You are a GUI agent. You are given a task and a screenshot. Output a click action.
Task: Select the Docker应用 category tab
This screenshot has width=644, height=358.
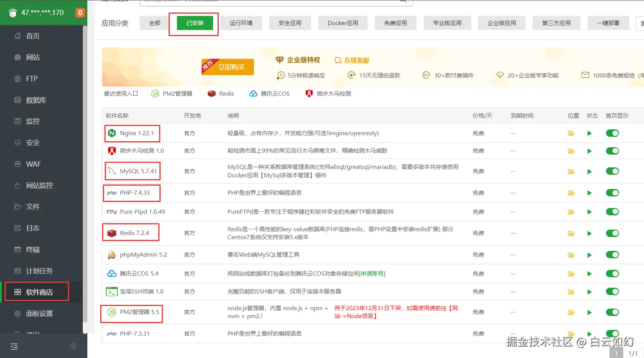(343, 23)
